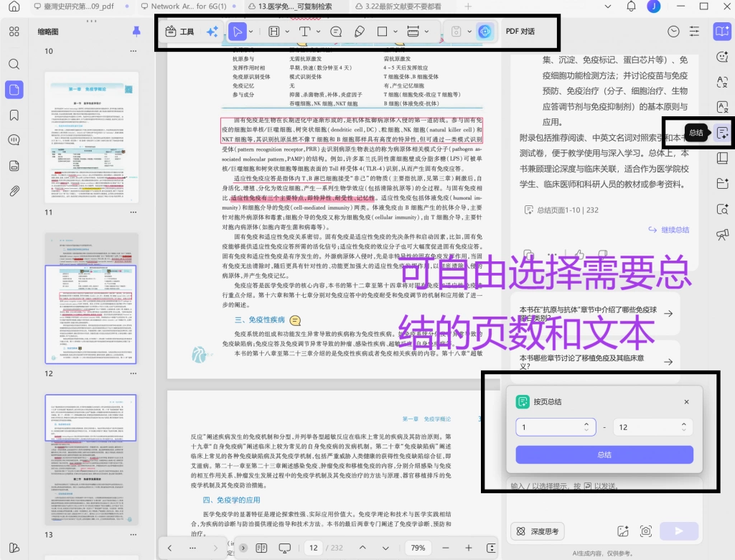Open the PDF 对话 tab

(x=520, y=32)
